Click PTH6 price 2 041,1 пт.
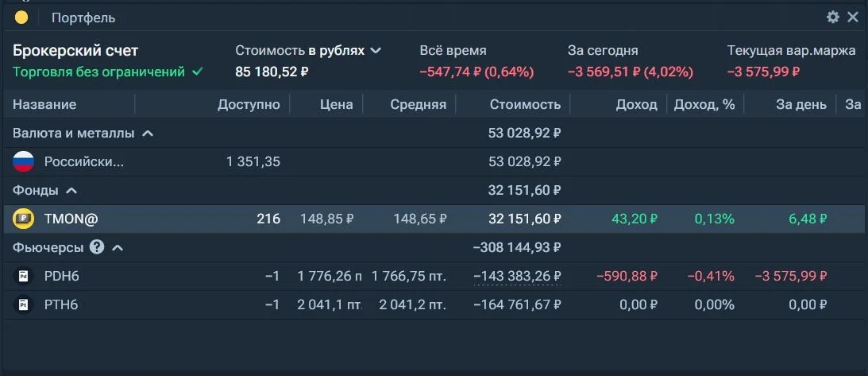The width and height of the screenshot is (868, 376). [330, 304]
